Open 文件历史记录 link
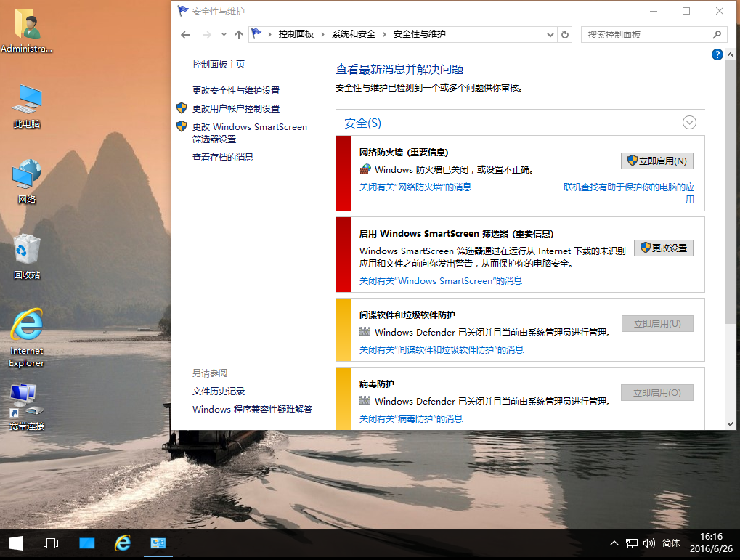Viewport: 740px width, 560px height. (219, 391)
